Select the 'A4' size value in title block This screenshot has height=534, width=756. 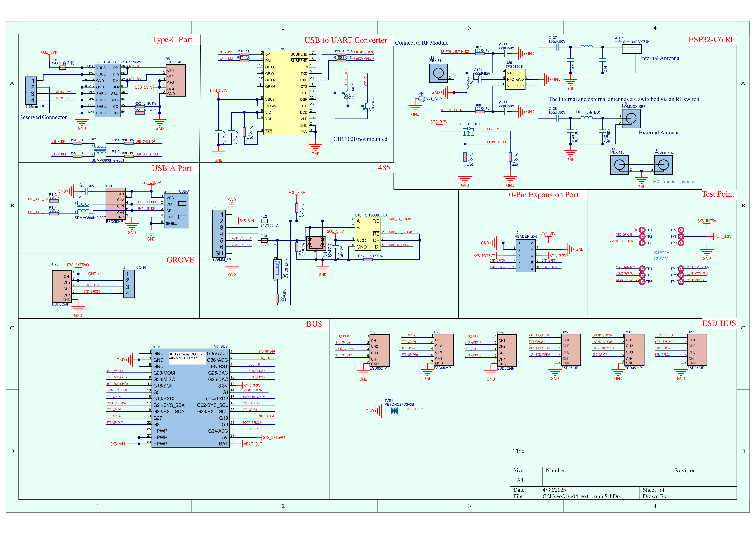tap(520, 480)
